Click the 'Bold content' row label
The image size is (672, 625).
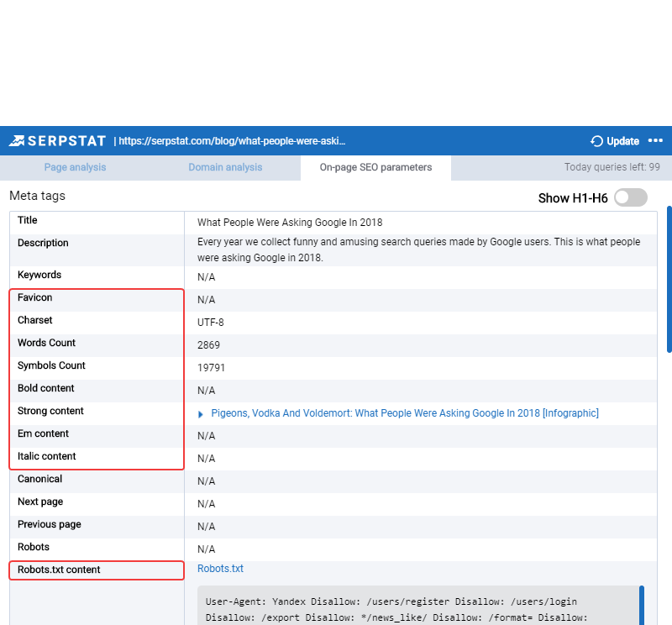click(x=46, y=388)
